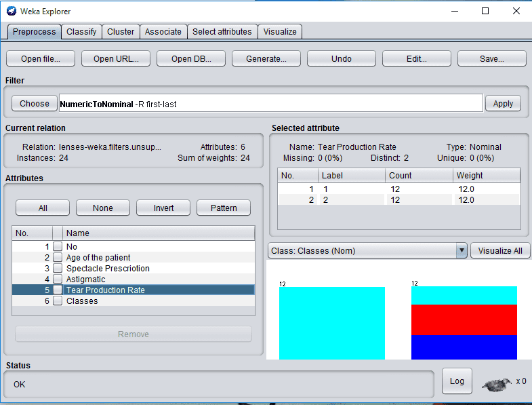
Task: Click the NumericToNominal filter configuration field
Action: pos(271,103)
